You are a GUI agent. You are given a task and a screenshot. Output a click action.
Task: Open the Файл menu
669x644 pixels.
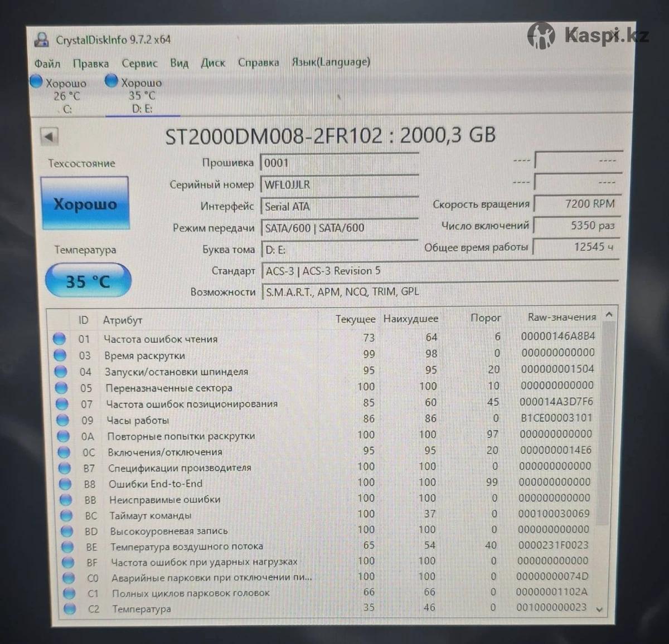[47, 64]
